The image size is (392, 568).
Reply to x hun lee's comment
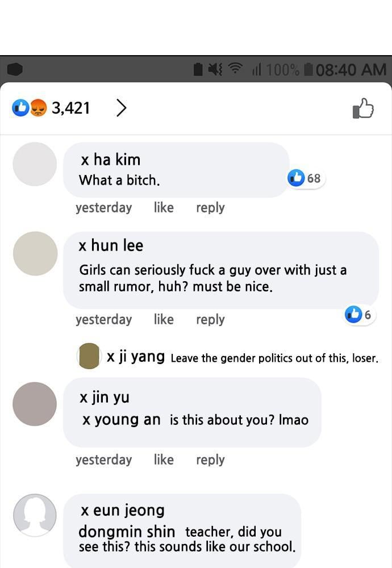pos(211,320)
